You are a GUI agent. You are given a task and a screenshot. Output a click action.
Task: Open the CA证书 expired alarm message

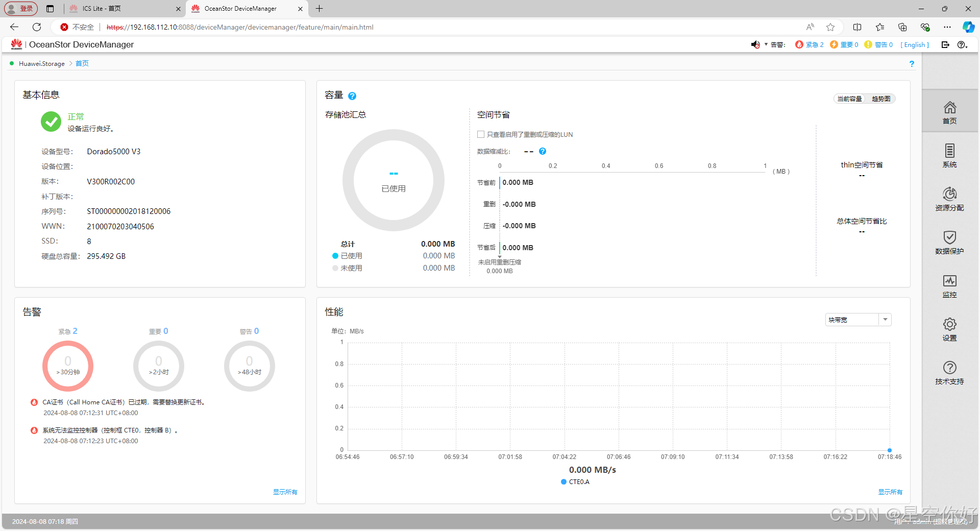tap(125, 402)
